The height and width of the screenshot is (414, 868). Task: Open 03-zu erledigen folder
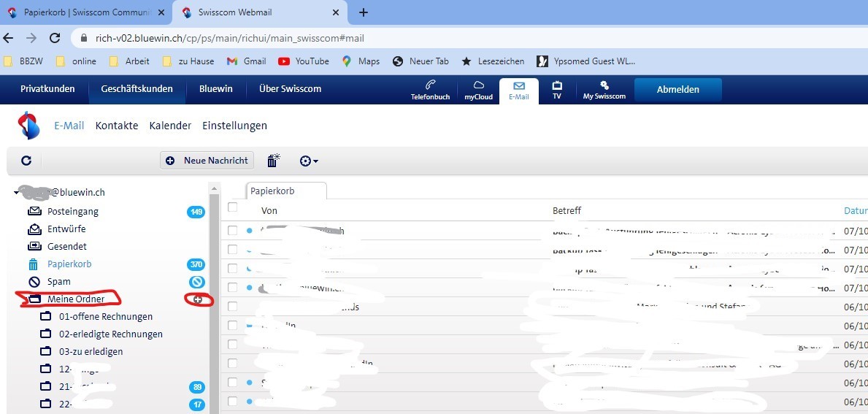click(x=91, y=351)
